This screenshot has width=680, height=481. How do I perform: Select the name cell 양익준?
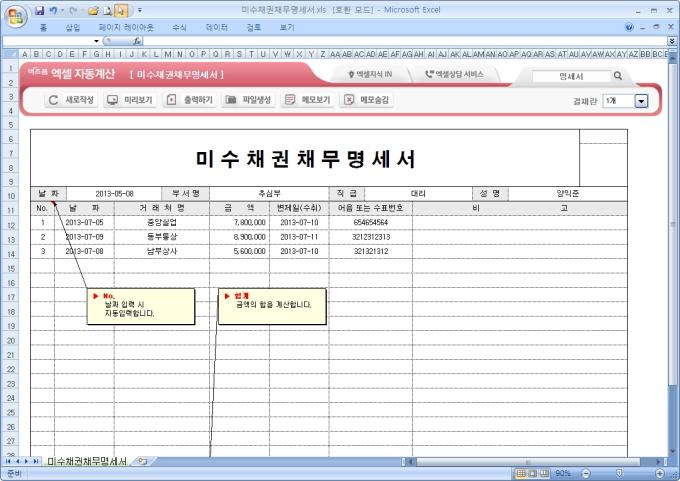[x=567, y=193]
